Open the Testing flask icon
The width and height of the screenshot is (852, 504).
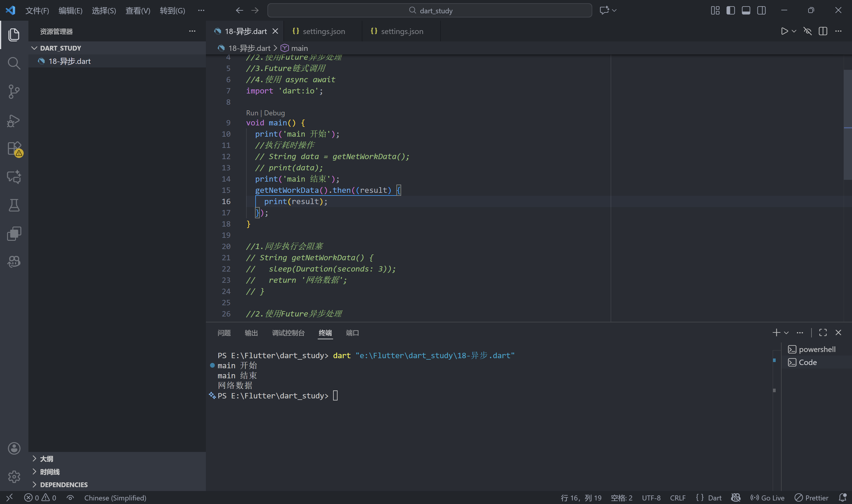pos(14,205)
